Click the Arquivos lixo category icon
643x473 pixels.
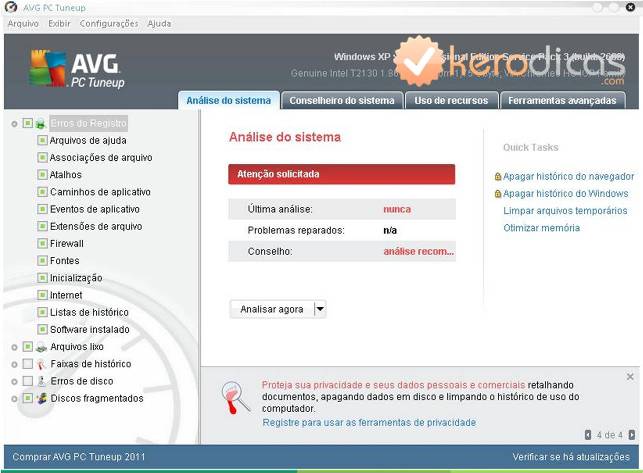tap(41, 347)
